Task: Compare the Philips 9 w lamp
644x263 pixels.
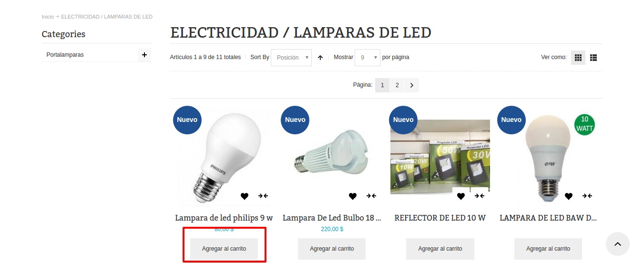Action: [263, 196]
